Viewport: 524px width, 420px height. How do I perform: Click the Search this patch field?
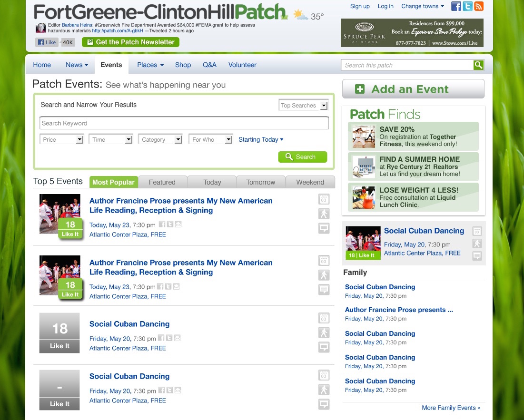tap(407, 65)
